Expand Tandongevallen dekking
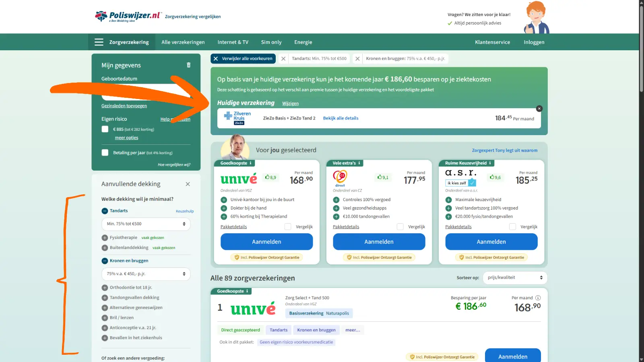644x362 pixels. [x=105, y=298]
